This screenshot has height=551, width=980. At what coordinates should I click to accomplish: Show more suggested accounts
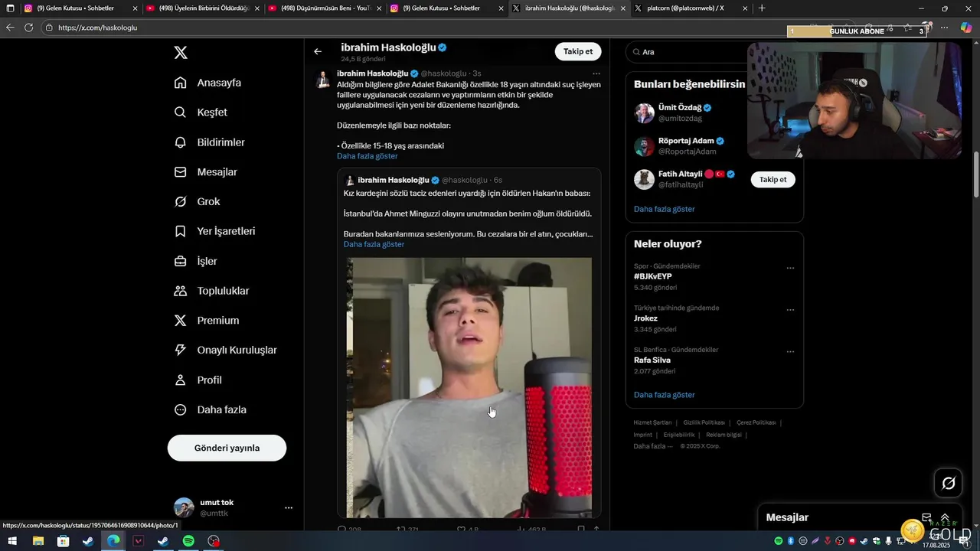coord(665,209)
